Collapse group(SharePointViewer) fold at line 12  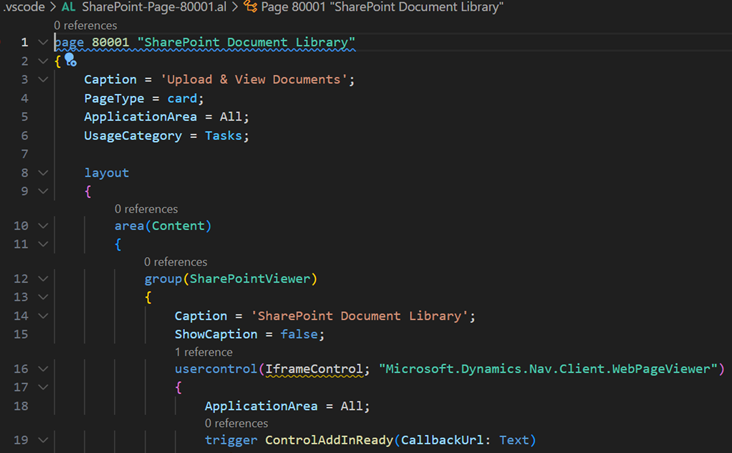[x=43, y=279]
